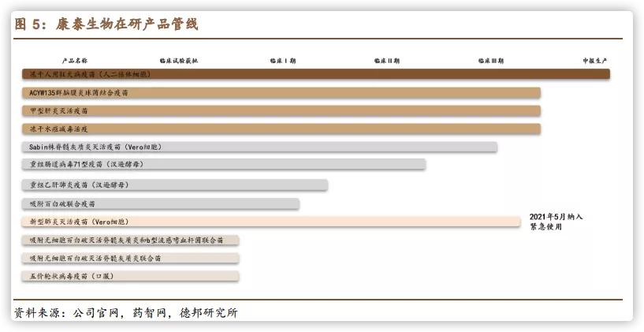
Task: Click the '申报生产' column header
Action: [x=594, y=61]
